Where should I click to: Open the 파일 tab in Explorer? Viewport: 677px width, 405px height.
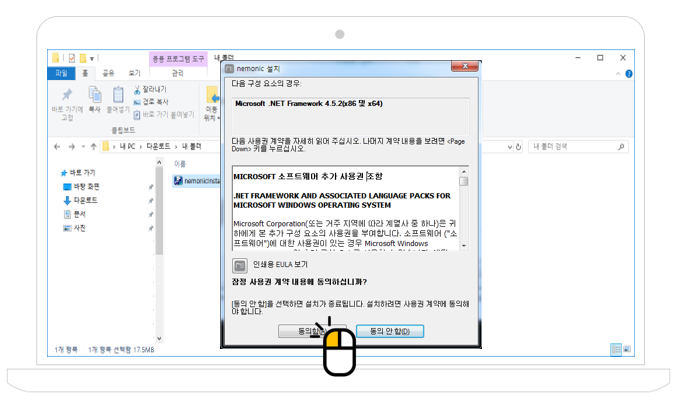click(x=61, y=73)
